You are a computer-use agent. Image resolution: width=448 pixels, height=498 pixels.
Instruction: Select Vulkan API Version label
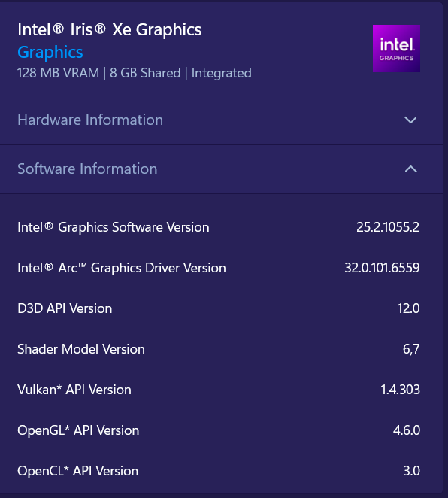74,390
